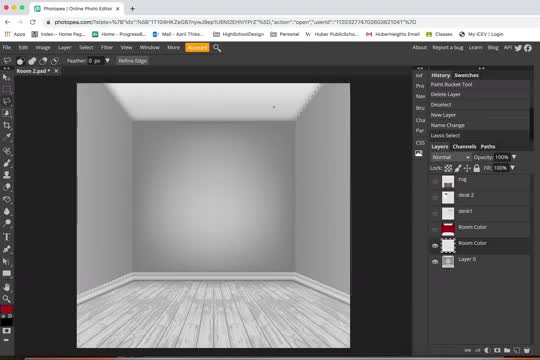The image size is (540, 360).
Task: Select the Move tool
Action: 7,78
